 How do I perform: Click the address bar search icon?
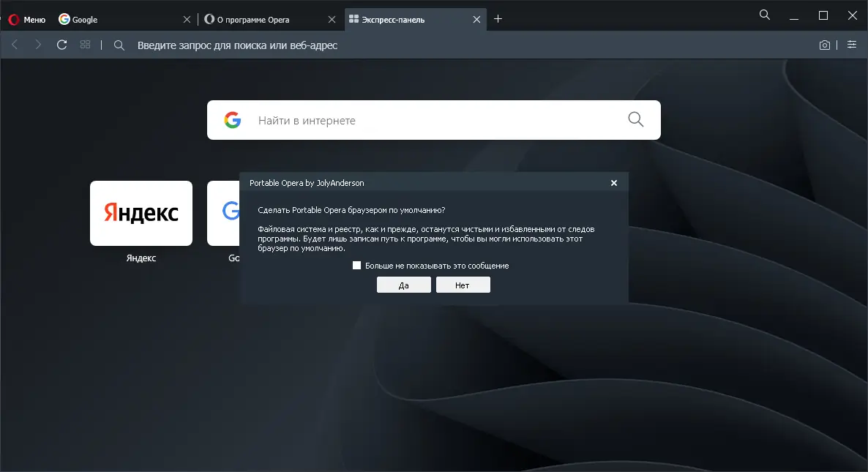tap(119, 45)
